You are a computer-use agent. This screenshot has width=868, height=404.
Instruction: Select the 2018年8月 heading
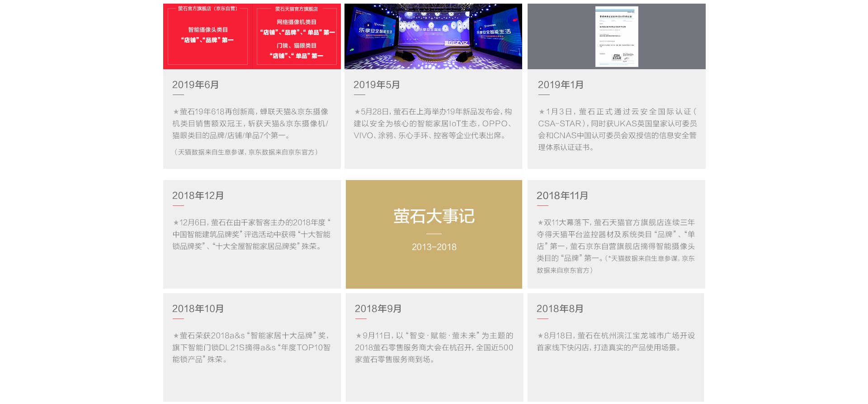click(x=560, y=309)
